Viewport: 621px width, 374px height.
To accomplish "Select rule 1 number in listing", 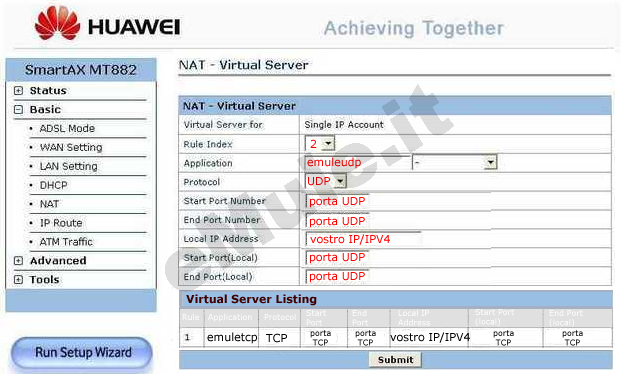I will [x=187, y=338].
